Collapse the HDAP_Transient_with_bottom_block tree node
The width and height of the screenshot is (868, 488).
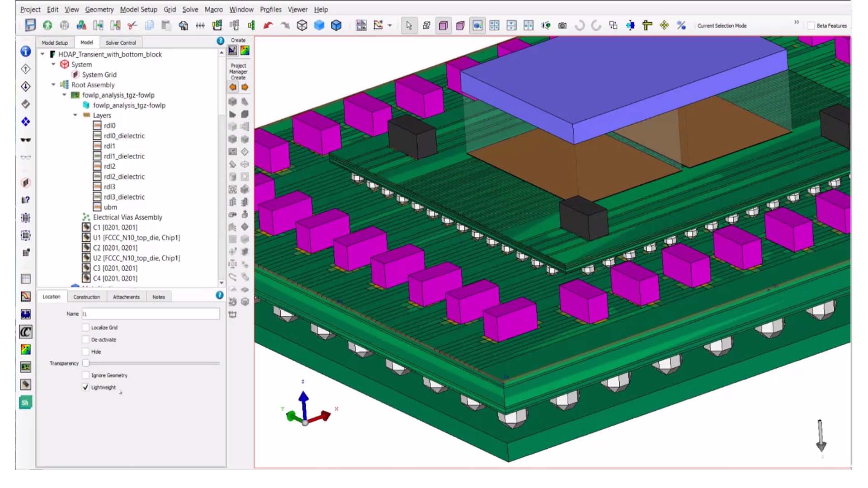42,54
